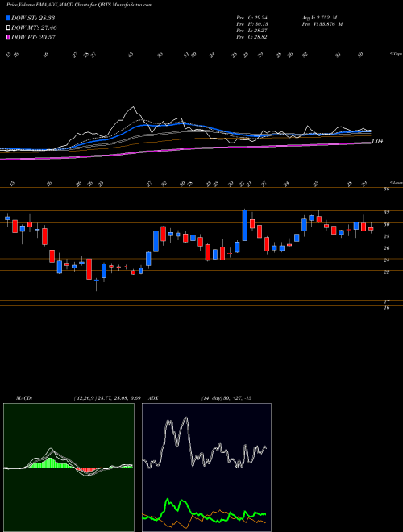Click the 28 price axis label
This screenshot has width=403, height=532.
(x=386, y=236)
